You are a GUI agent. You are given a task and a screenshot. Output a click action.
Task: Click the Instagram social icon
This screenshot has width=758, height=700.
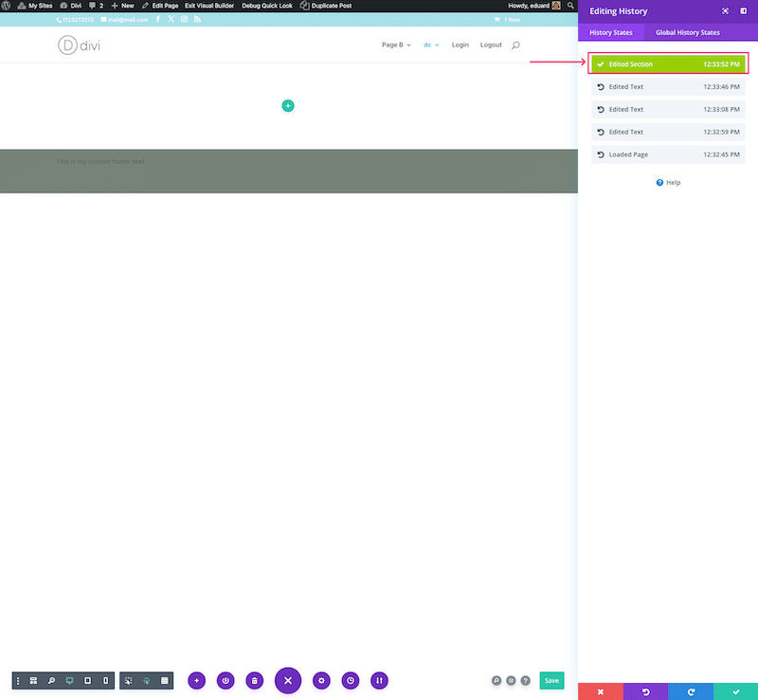(x=184, y=19)
